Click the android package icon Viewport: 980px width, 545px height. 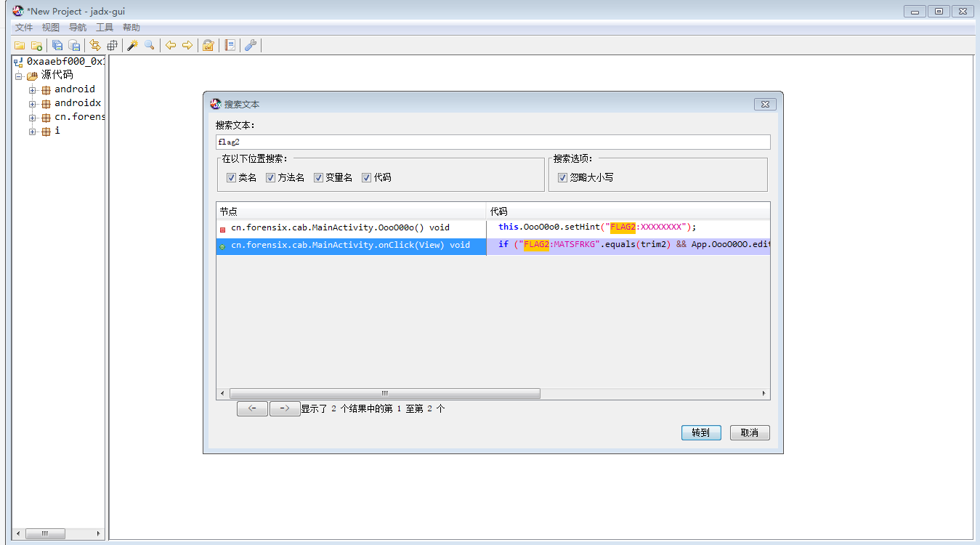click(46, 90)
